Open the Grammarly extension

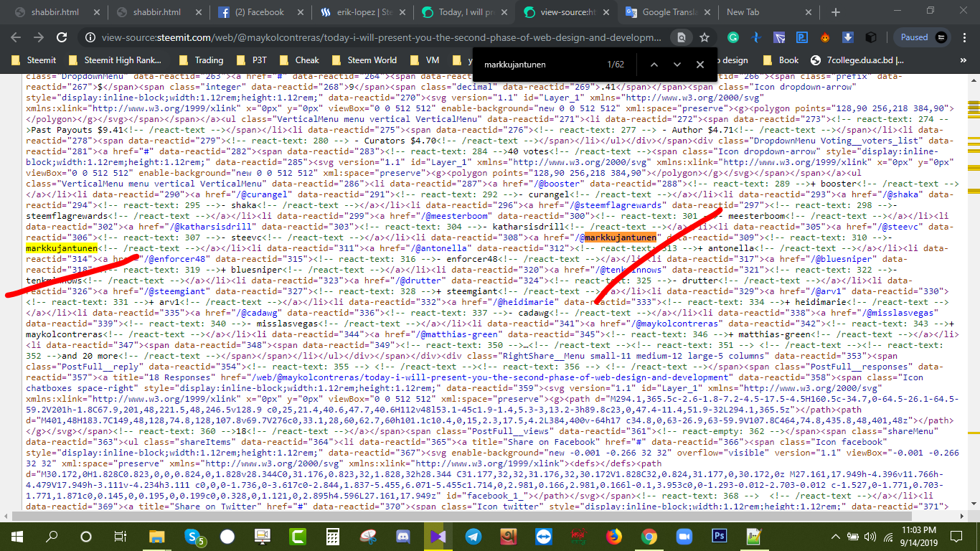(x=733, y=37)
